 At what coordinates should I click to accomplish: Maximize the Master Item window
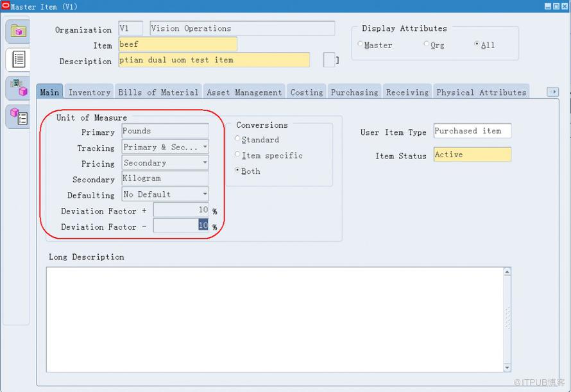coord(556,6)
